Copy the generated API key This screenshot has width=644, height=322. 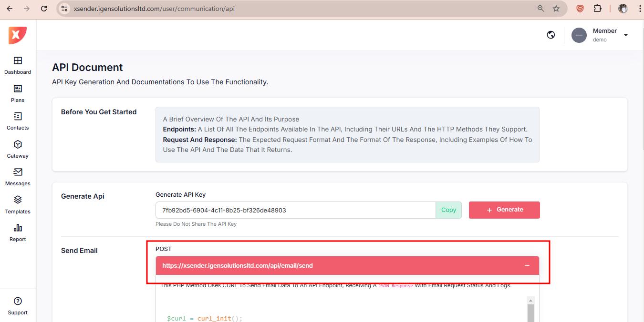(448, 210)
